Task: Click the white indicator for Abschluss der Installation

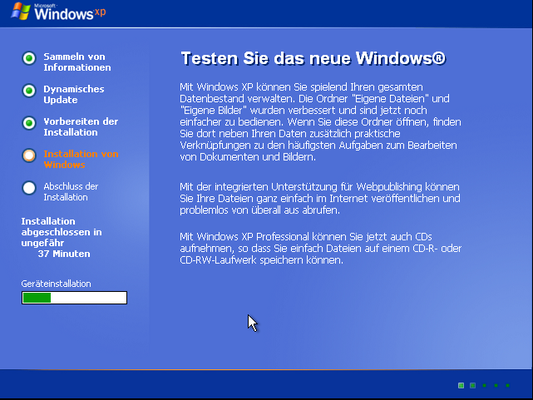Action: [x=29, y=188]
